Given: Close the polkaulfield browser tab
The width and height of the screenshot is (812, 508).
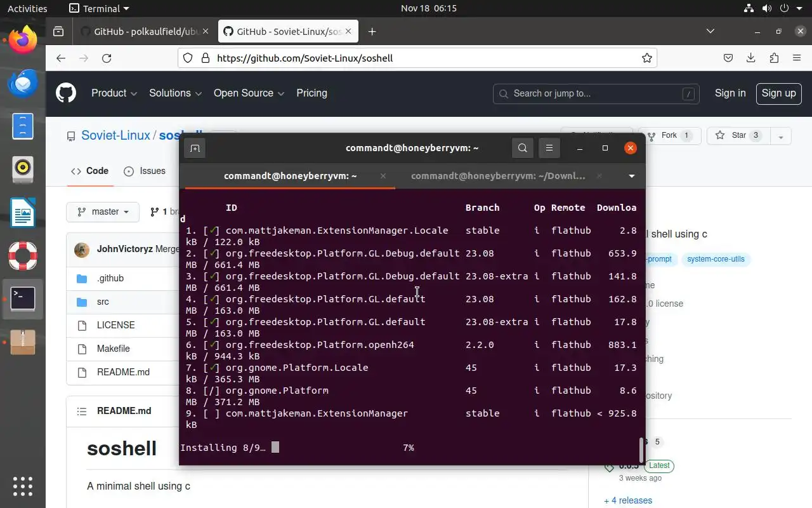Looking at the screenshot, I should click(206, 31).
